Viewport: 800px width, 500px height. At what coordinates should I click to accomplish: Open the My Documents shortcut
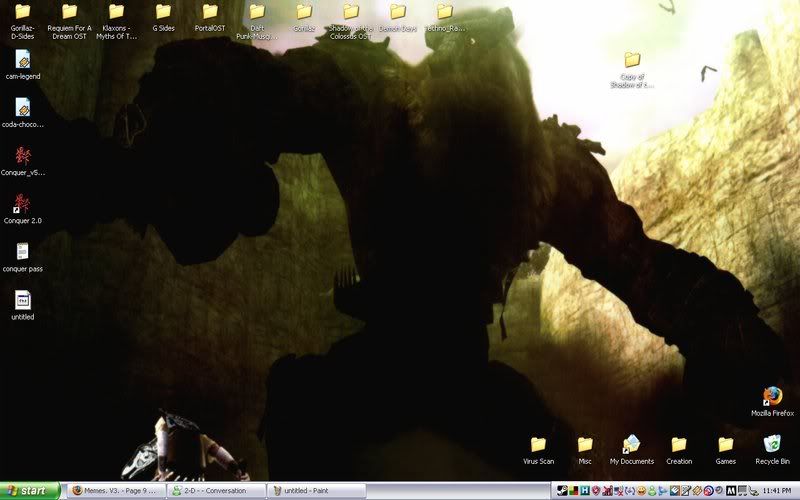coord(632,450)
